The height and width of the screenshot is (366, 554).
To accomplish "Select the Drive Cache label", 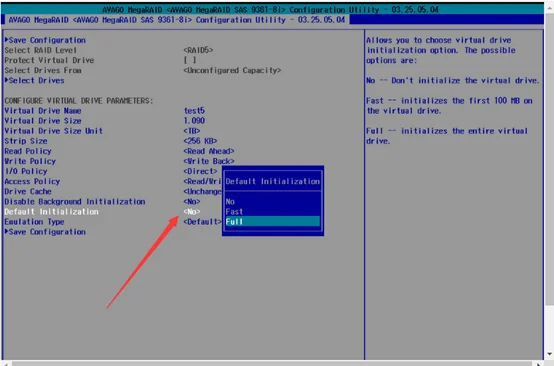I will (28, 191).
